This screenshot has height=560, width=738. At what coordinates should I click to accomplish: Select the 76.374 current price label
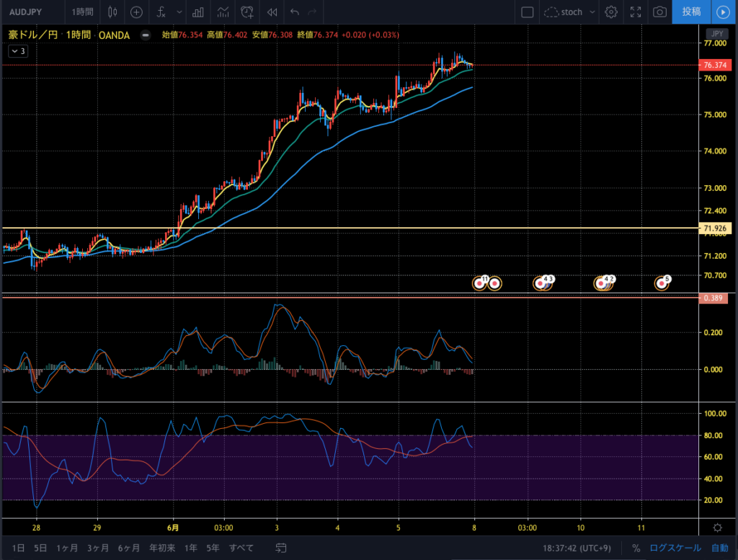tap(715, 65)
